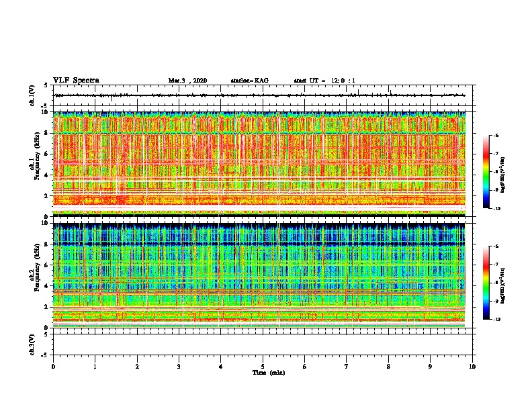Click the 'station=KAG' label
532x411 pixels.
coord(250,81)
